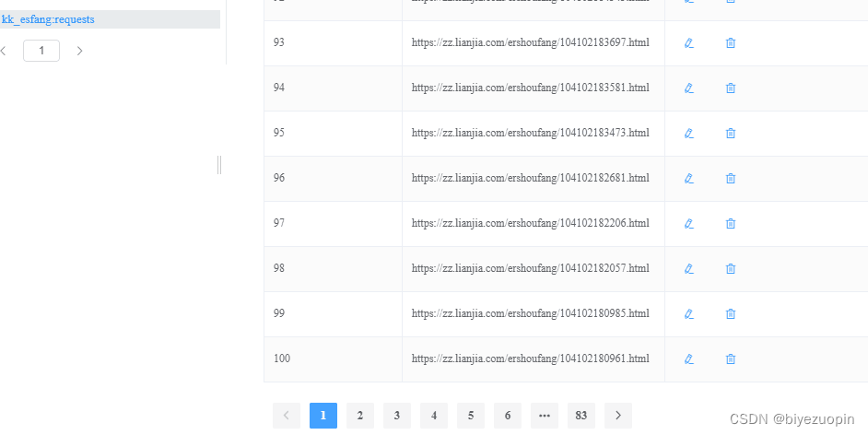Screen dimensions: 868x435
Task: Jump to page 5 of results
Action: point(471,416)
